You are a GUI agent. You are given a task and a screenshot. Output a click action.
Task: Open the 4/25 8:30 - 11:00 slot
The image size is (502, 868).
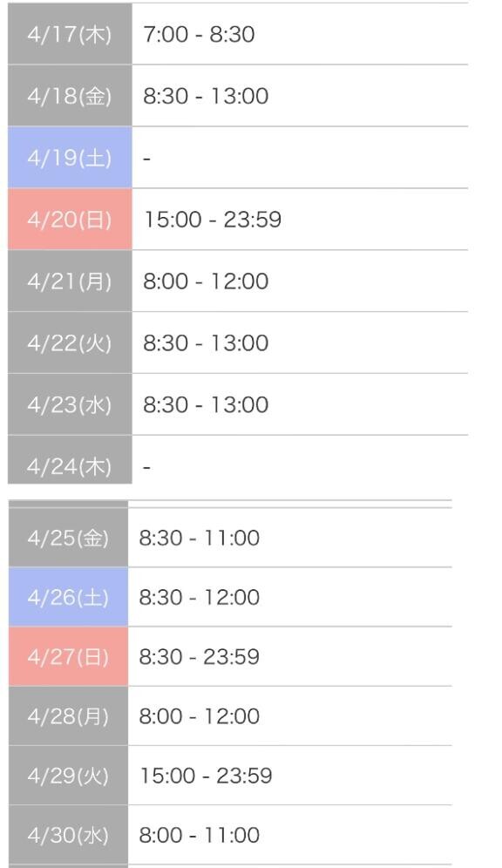[200, 538]
